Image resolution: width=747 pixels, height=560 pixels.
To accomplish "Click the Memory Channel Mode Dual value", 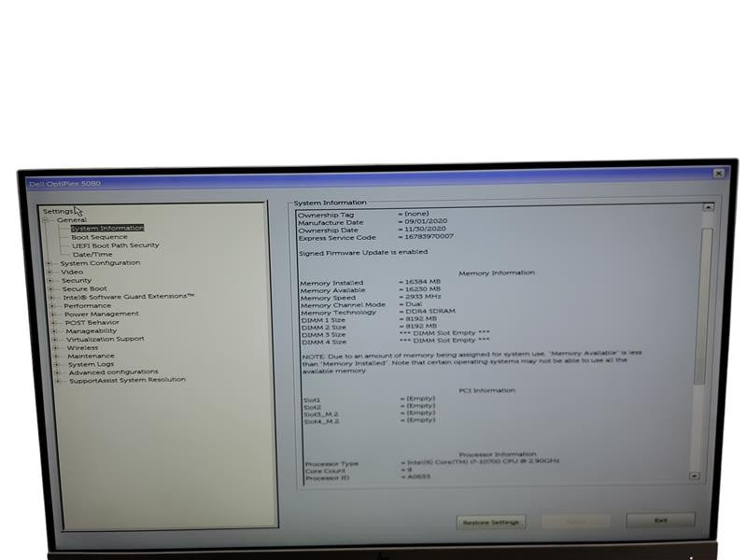I will (x=414, y=304).
